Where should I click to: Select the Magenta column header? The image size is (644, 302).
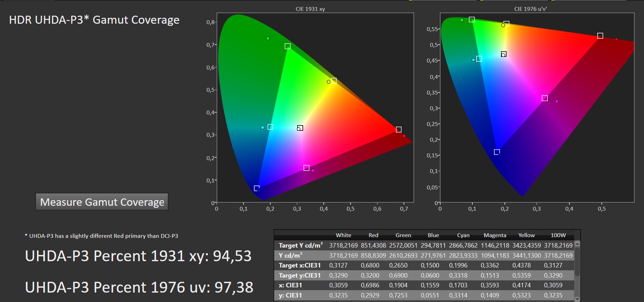tap(495, 235)
